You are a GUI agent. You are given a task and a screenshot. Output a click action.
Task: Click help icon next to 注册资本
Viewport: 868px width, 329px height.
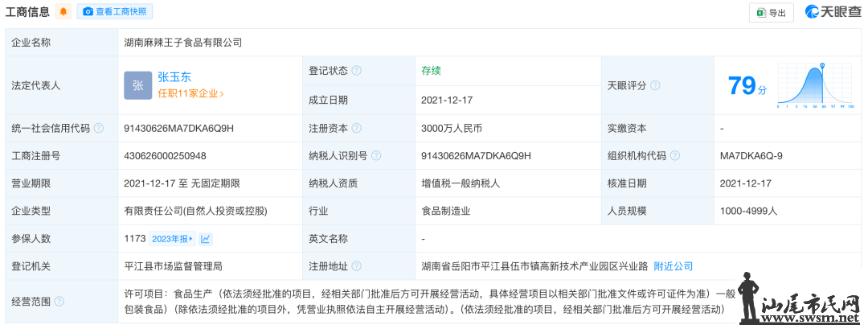click(357, 128)
